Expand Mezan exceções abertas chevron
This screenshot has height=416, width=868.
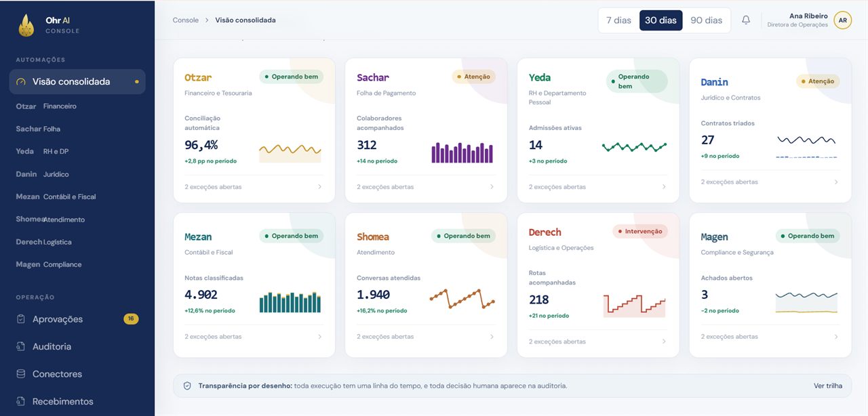click(x=320, y=337)
